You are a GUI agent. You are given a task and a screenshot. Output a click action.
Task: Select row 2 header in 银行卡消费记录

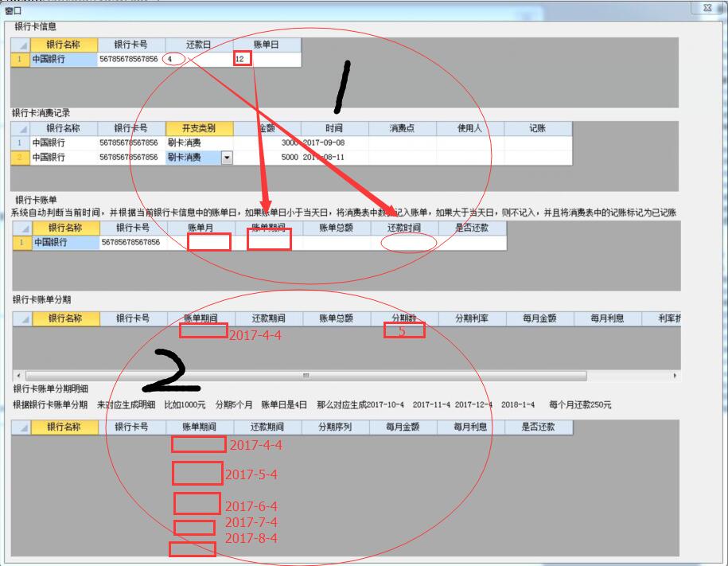pyautogui.click(x=20, y=158)
